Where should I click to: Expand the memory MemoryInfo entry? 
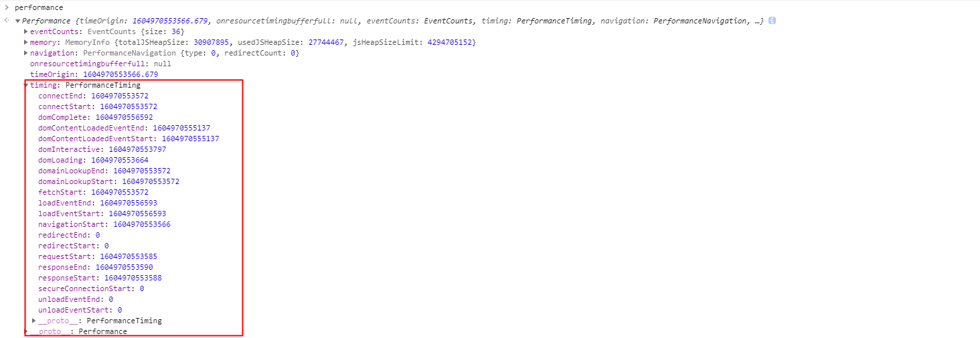25,42
